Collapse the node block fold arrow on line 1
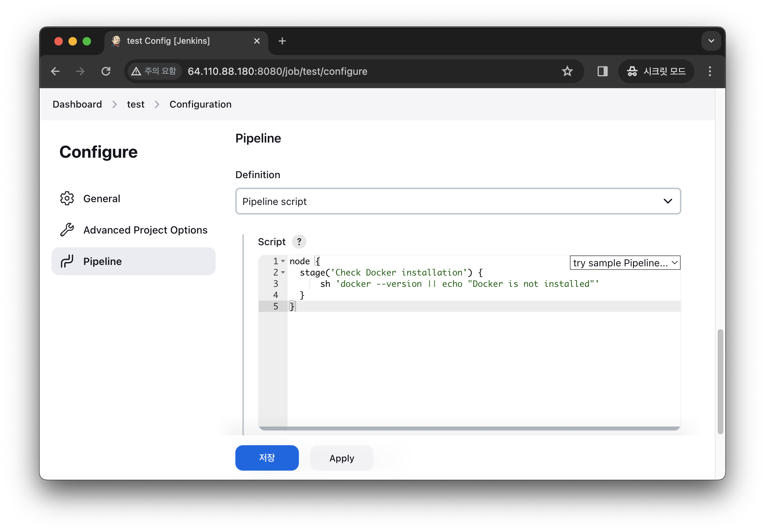 point(283,261)
